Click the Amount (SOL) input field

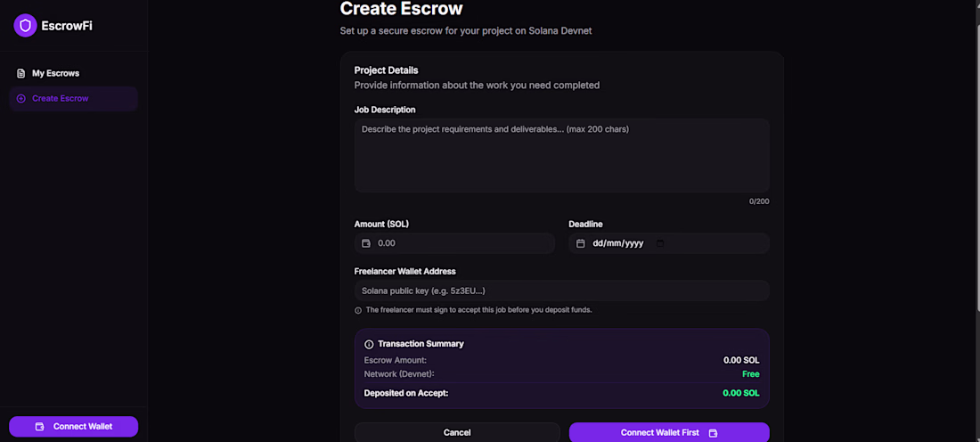pyautogui.click(x=454, y=243)
